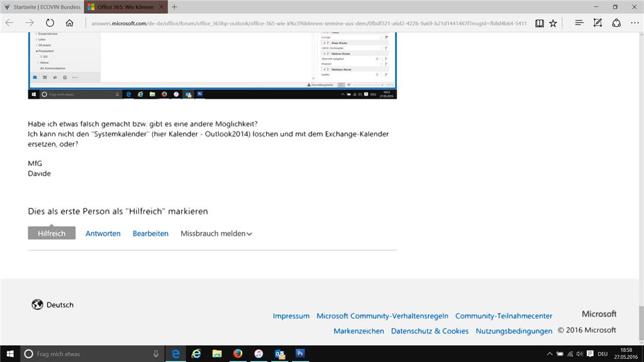This screenshot has width=644, height=362.
Task: Open the Nutzungsbedingungen link
Action: point(514,331)
